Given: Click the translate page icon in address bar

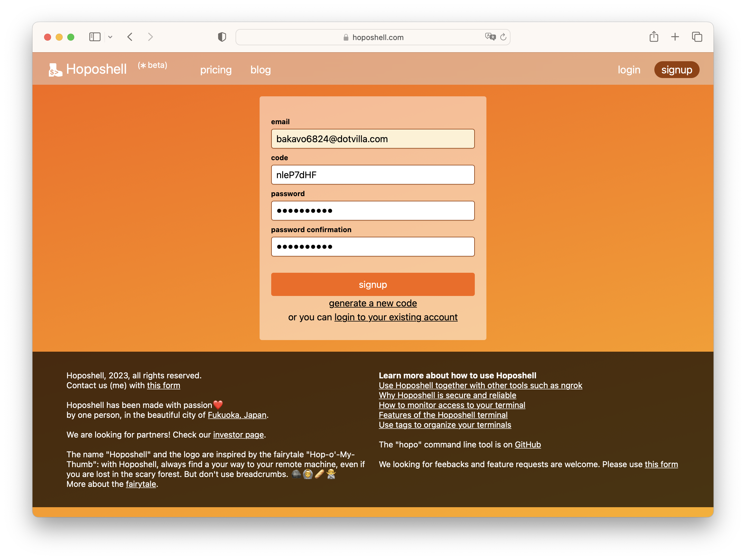Looking at the screenshot, I should [x=490, y=37].
